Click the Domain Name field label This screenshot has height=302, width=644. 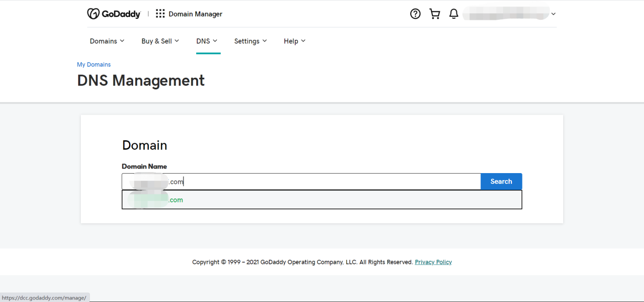pyautogui.click(x=144, y=166)
